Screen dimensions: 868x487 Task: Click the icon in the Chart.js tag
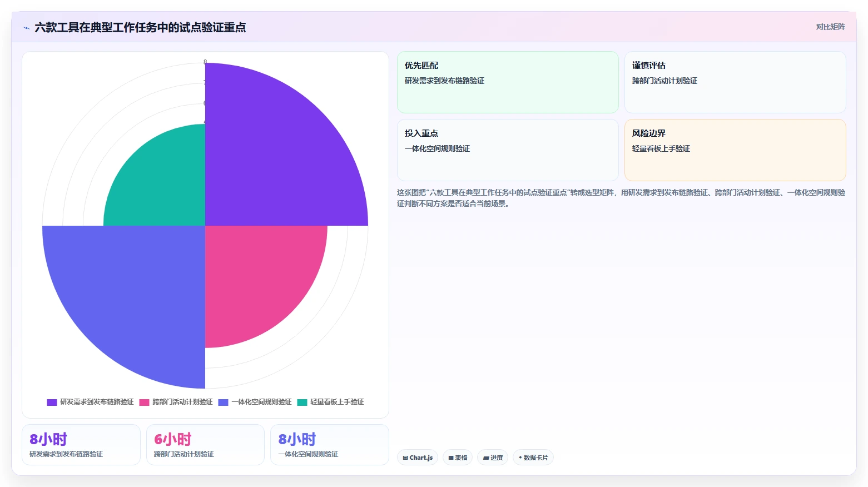405,458
